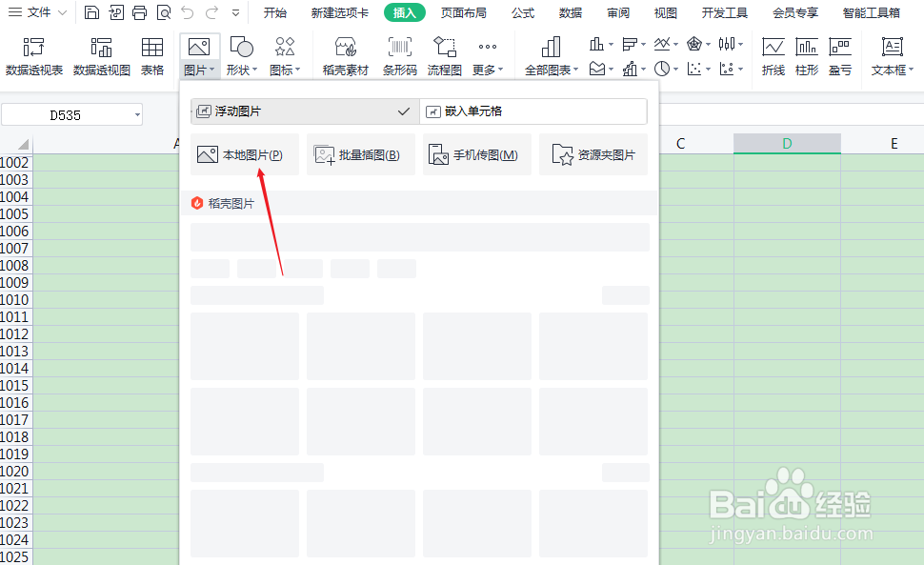
Task: Switch to the 智能工具箱 Smart Toolbox tab
Action: click(x=872, y=12)
